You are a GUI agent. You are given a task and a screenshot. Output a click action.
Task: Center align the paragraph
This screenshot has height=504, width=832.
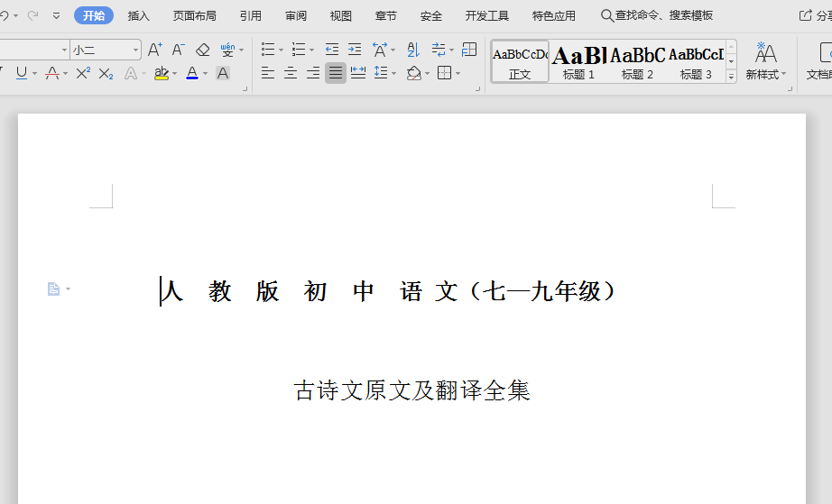pyautogui.click(x=291, y=73)
